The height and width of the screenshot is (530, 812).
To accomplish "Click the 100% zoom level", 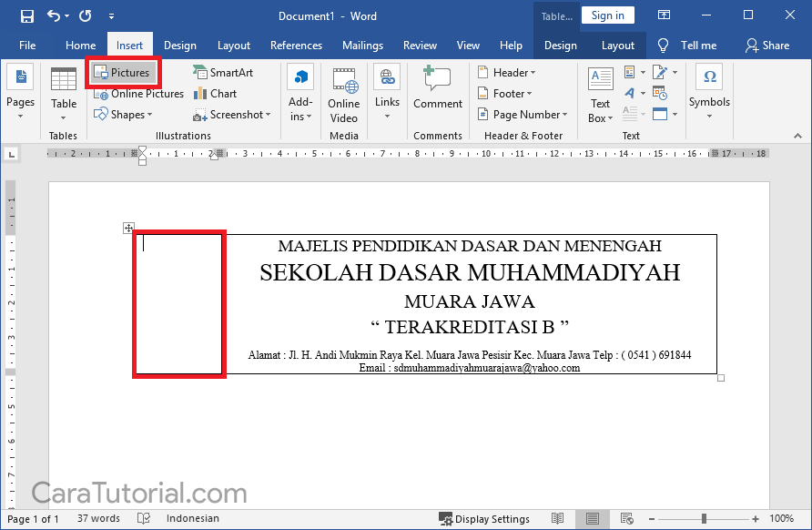I will (x=781, y=518).
